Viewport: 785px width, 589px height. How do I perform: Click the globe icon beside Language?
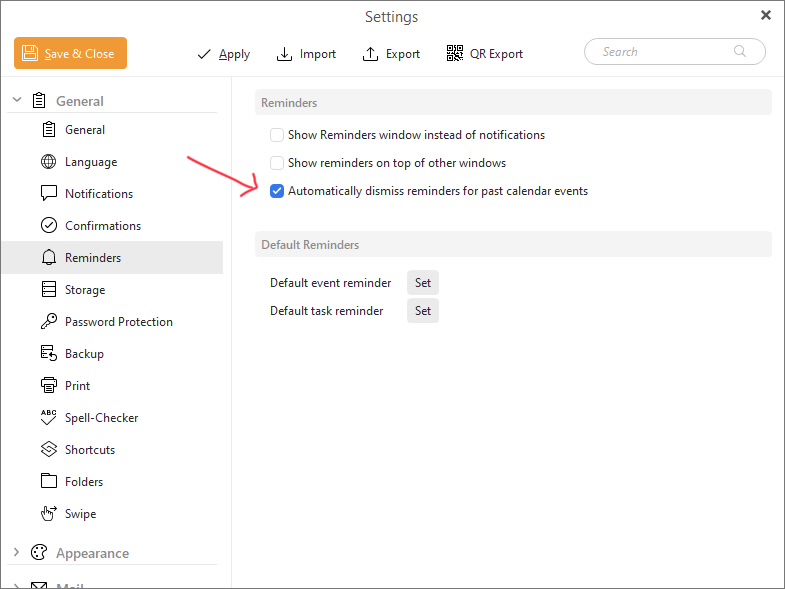(48, 162)
